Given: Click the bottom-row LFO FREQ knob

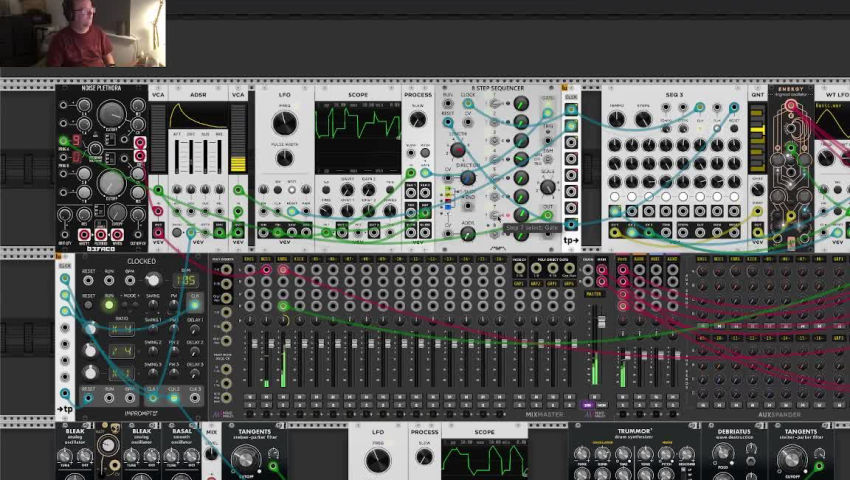Looking at the screenshot, I should point(377,460).
